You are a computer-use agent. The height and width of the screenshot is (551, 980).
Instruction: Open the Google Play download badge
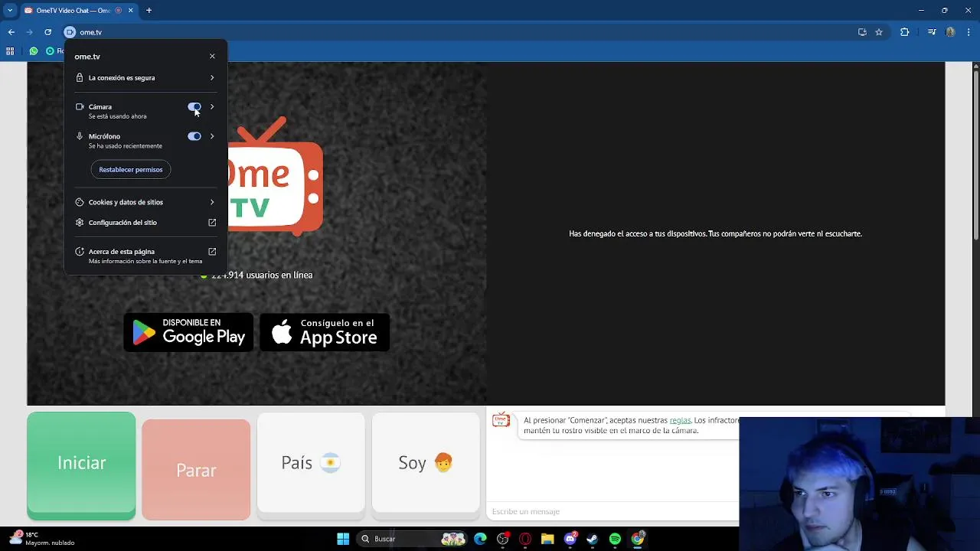(188, 332)
